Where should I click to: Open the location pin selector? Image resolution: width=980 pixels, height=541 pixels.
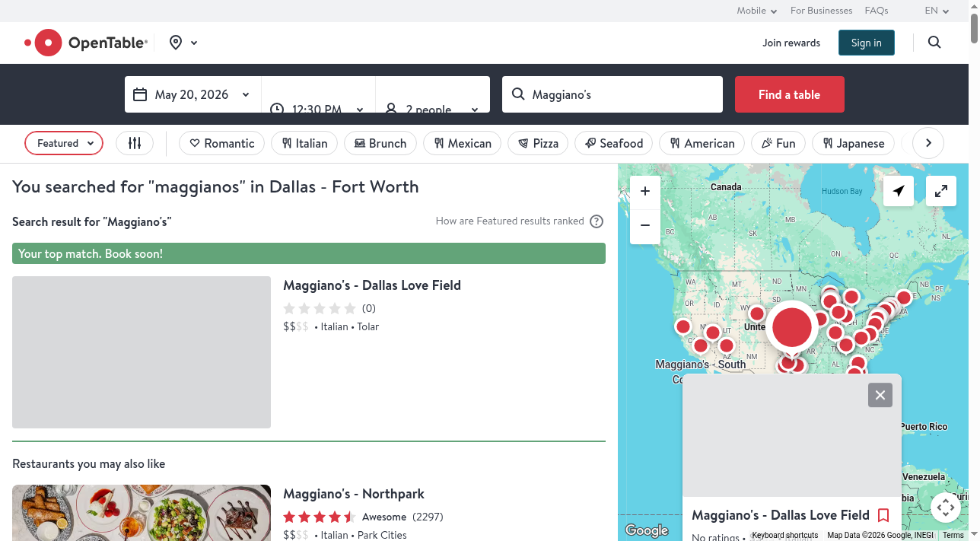(183, 43)
